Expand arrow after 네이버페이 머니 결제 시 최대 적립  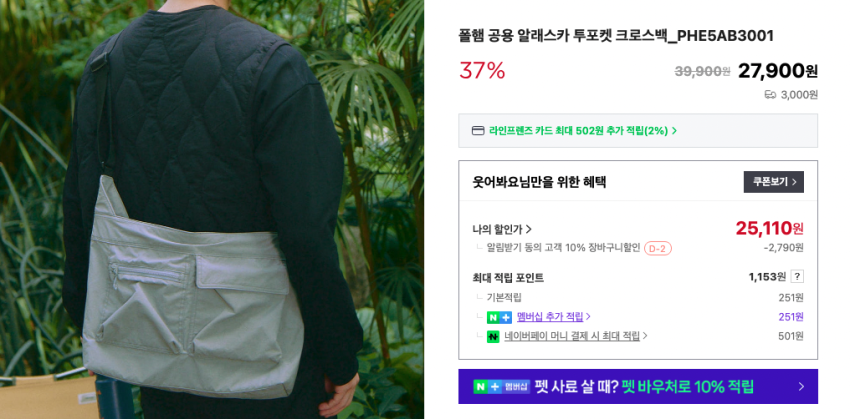[x=645, y=336]
